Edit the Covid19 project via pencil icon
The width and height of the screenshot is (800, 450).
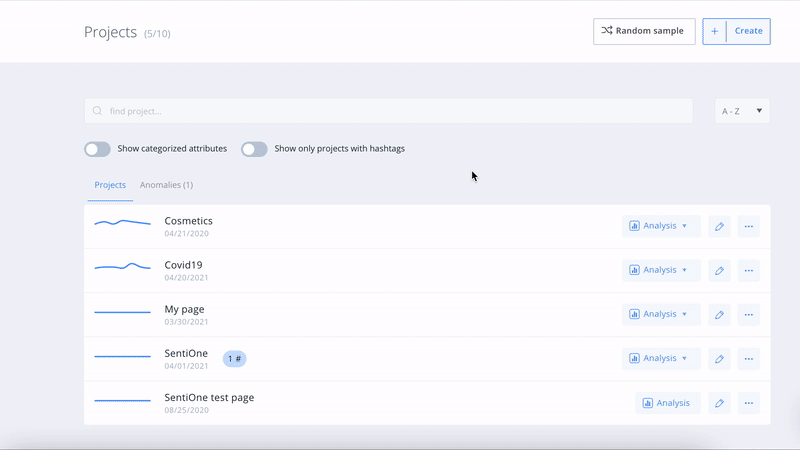719,270
